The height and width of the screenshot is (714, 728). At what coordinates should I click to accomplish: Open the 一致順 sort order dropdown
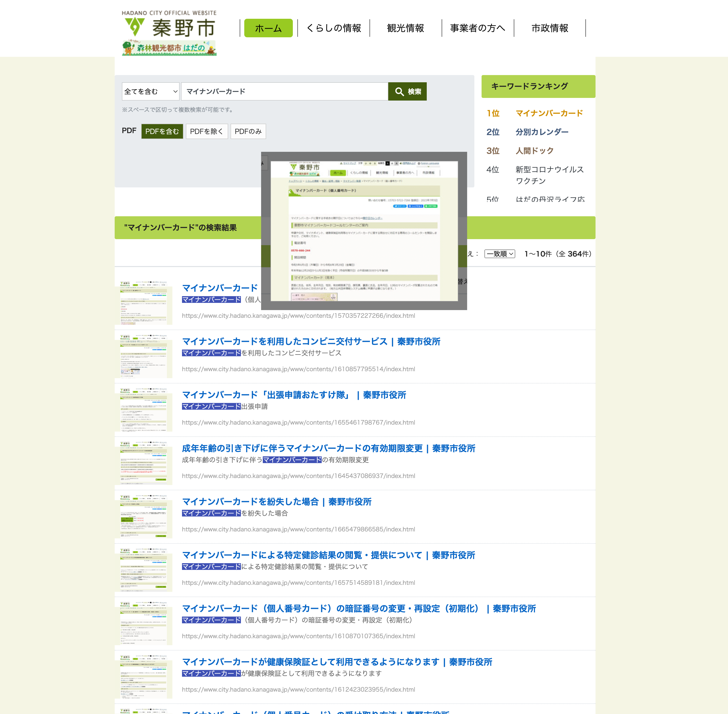point(499,254)
